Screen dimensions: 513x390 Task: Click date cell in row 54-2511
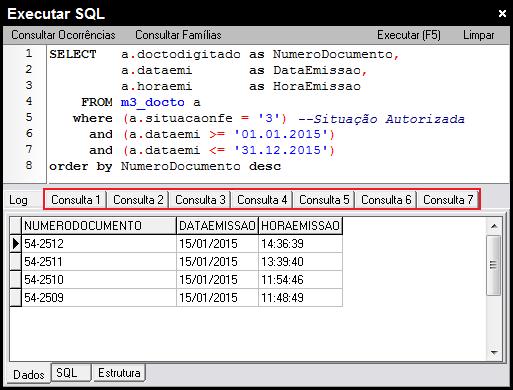point(217,262)
